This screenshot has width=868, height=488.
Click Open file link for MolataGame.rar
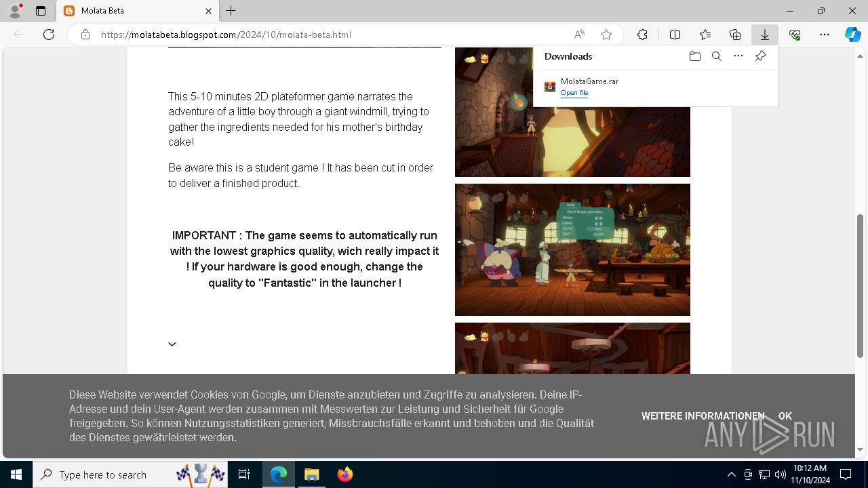574,93
